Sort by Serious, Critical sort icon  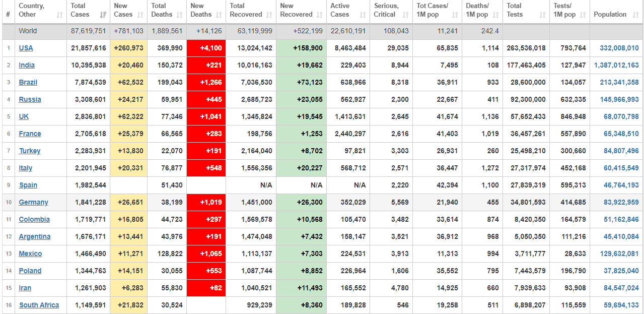pos(406,15)
